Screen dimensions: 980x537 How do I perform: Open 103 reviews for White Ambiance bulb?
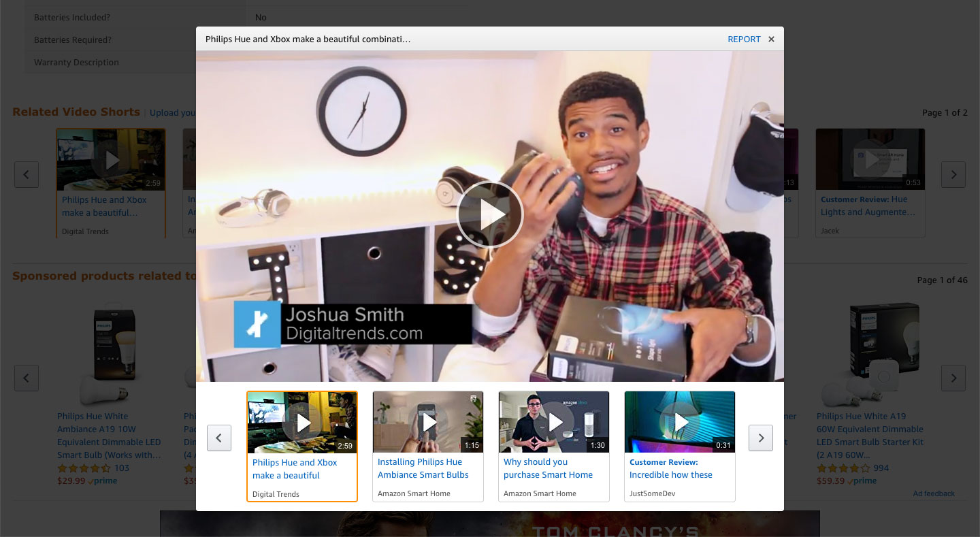click(x=122, y=468)
